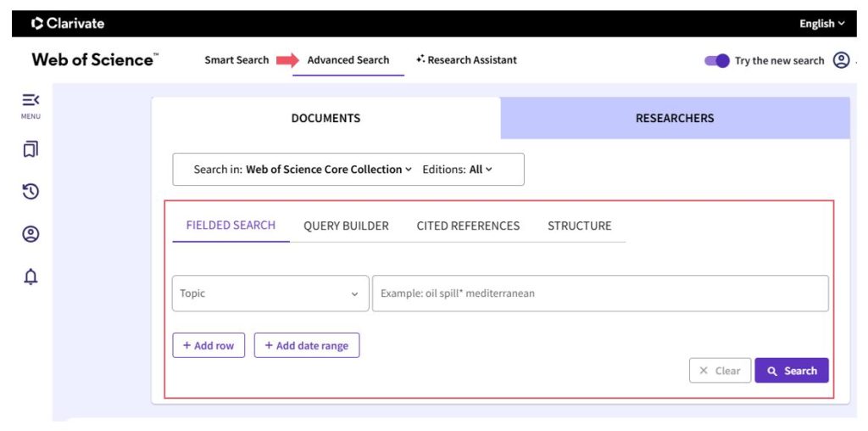Click the Web of Science logo
This screenshot has width=868, height=431.
(94, 60)
